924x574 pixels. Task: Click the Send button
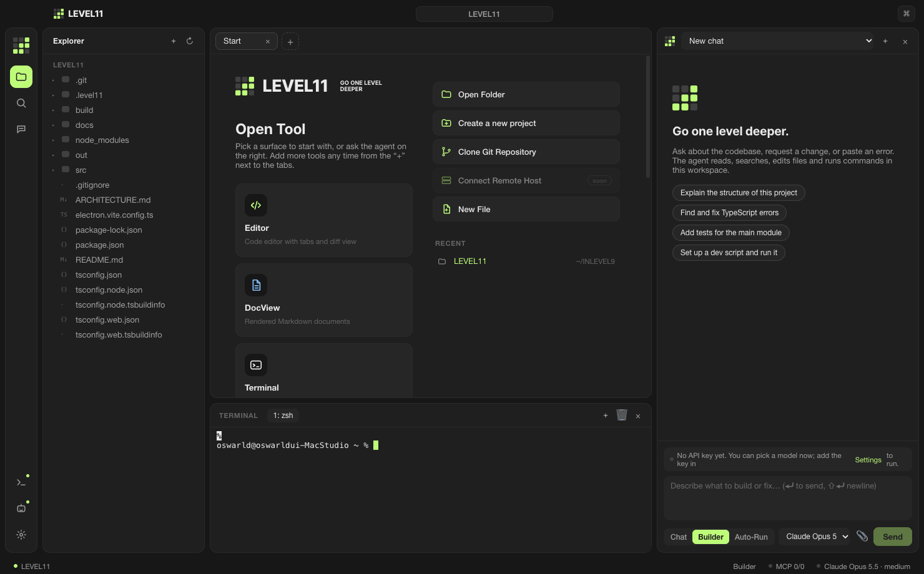click(x=893, y=537)
